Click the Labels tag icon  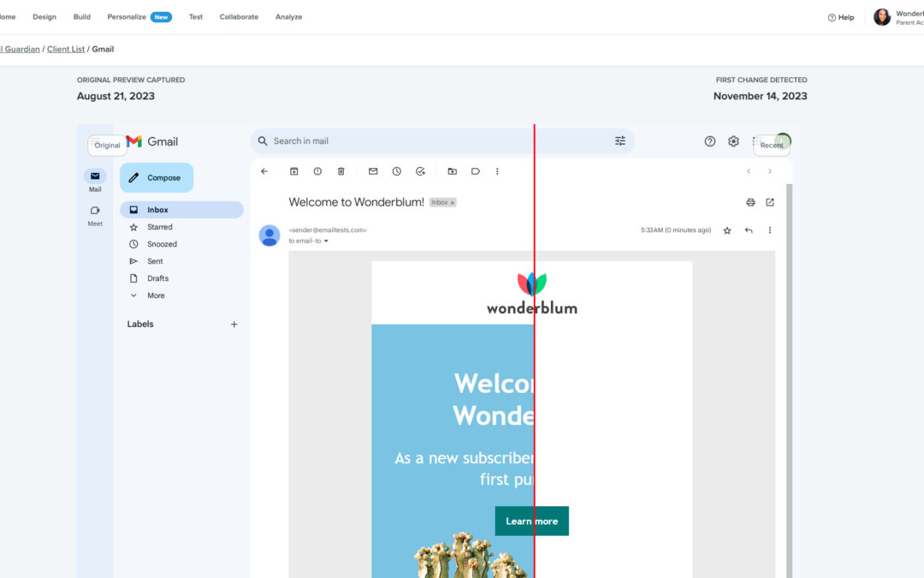click(476, 171)
